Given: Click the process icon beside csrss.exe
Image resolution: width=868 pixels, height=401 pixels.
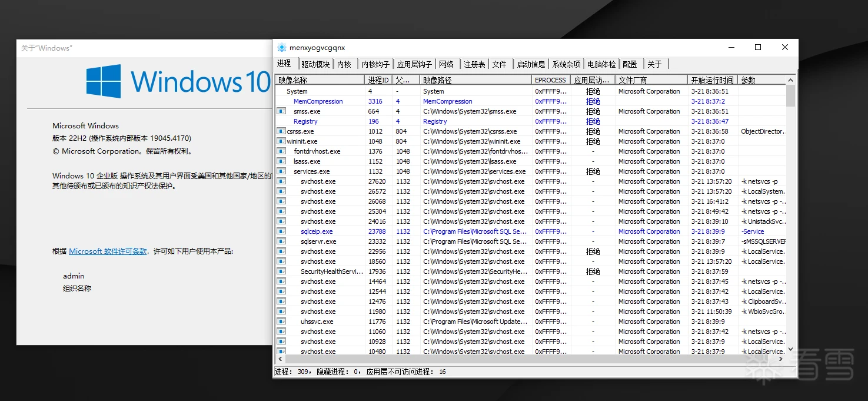Looking at the screenshot, I should pos(281,131).
